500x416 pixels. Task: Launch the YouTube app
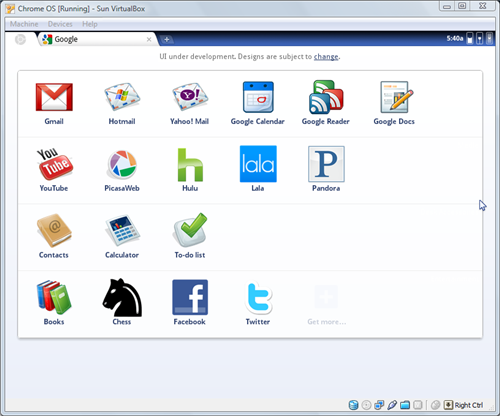click(x=54, y=164)
